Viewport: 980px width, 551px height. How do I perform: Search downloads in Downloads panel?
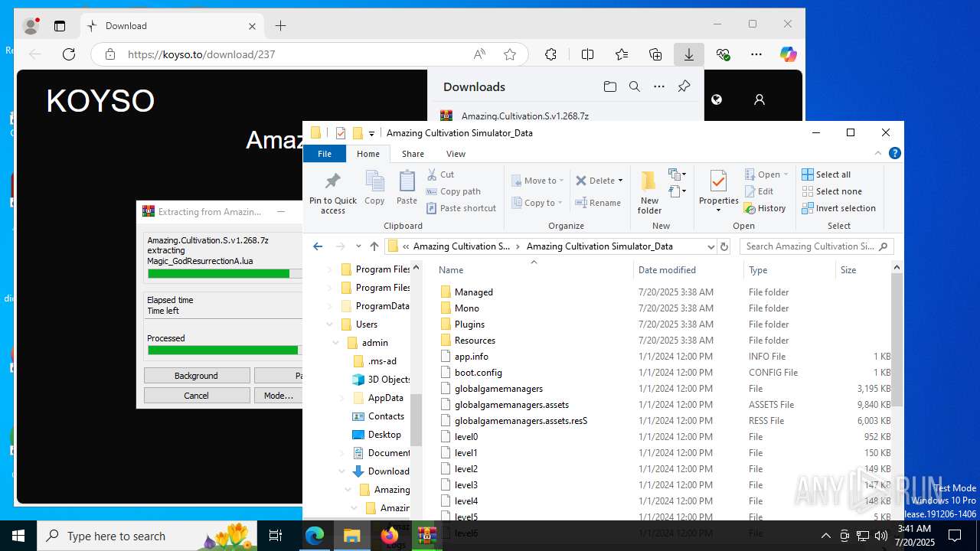635,86
